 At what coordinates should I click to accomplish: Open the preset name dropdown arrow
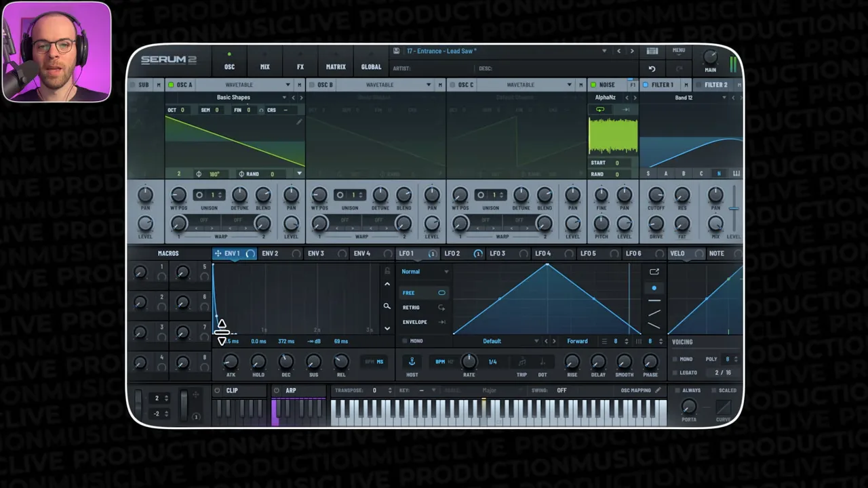(x=604, y=51)
